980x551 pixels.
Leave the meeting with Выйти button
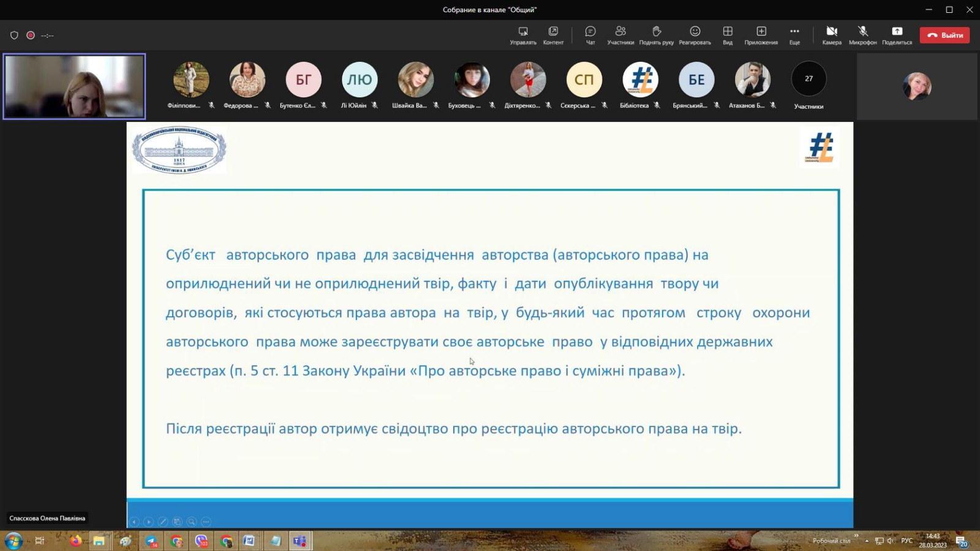[944, 36]
